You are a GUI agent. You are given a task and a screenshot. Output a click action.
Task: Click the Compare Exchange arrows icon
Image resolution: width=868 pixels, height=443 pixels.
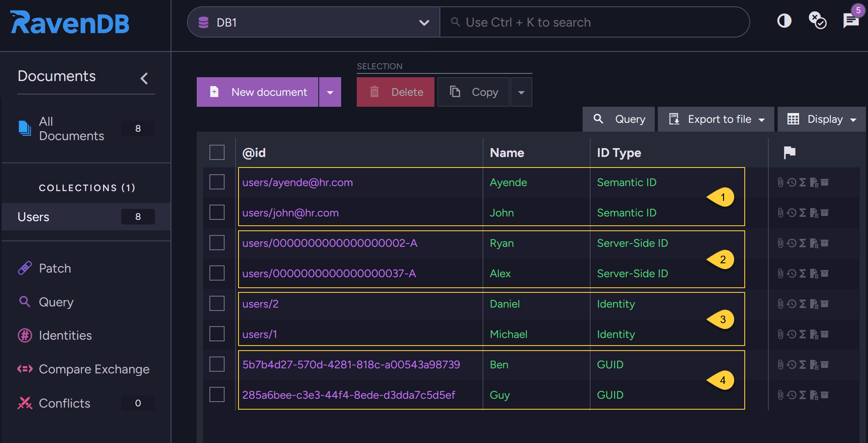coord(25,369)
